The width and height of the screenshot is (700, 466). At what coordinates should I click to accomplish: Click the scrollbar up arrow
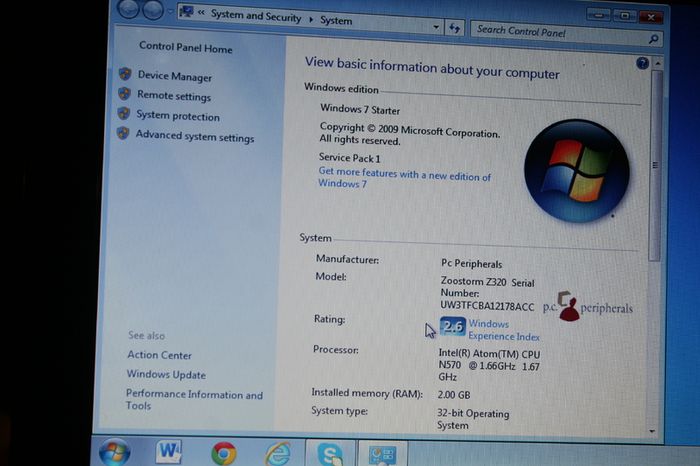(x=657, y=64)
